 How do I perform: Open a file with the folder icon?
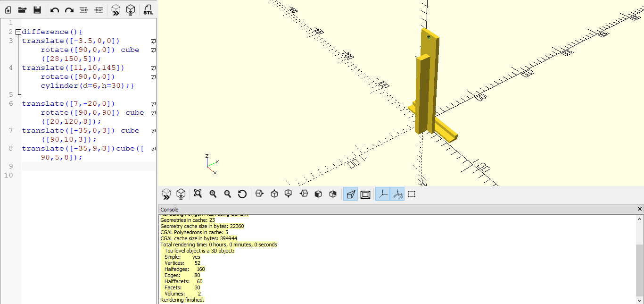22,10
